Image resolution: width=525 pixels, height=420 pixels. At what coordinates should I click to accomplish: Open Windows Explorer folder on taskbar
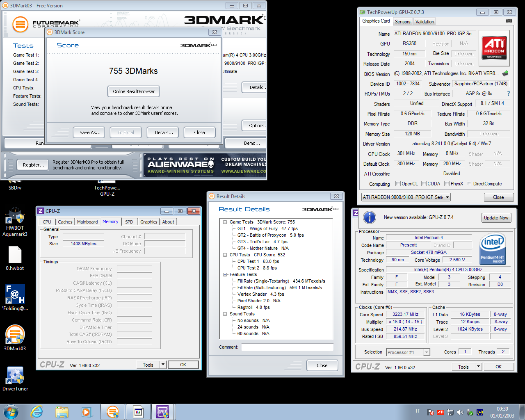62,412
